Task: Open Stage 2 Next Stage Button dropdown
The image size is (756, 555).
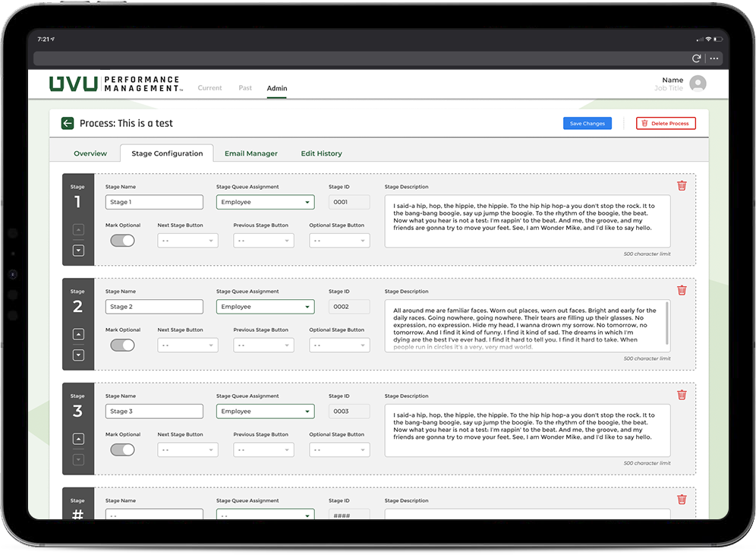Action: (x=187, y=345)
